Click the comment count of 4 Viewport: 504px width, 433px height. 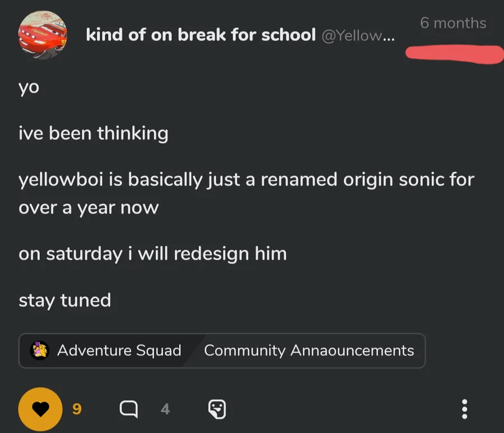click(165, 410)
